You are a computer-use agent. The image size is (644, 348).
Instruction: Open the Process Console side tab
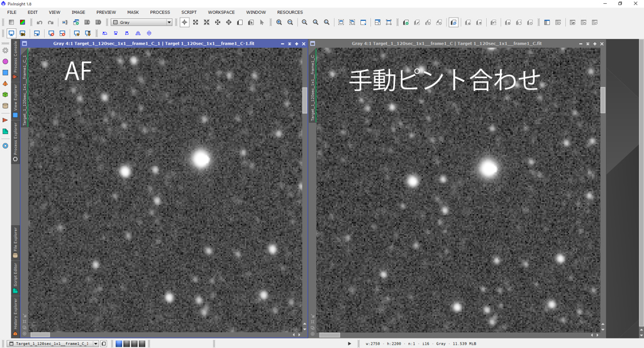15,60
